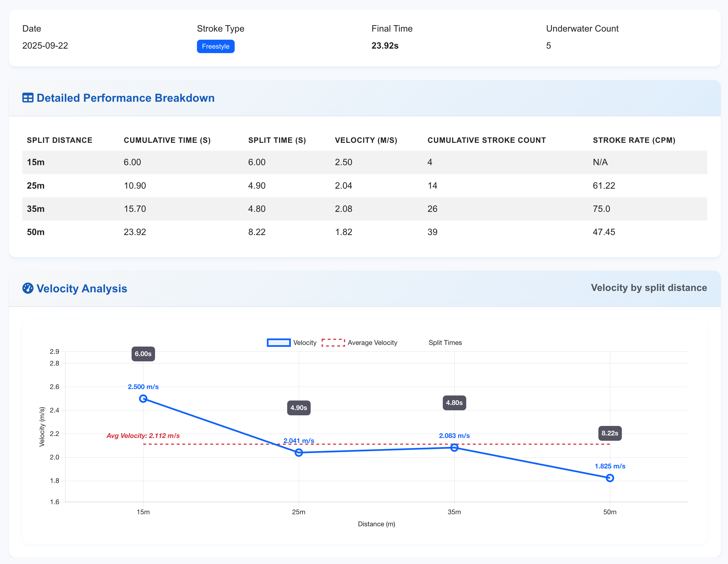Click the 6.00s split time badge
728x564 pixels.
[x=143, y=354]
